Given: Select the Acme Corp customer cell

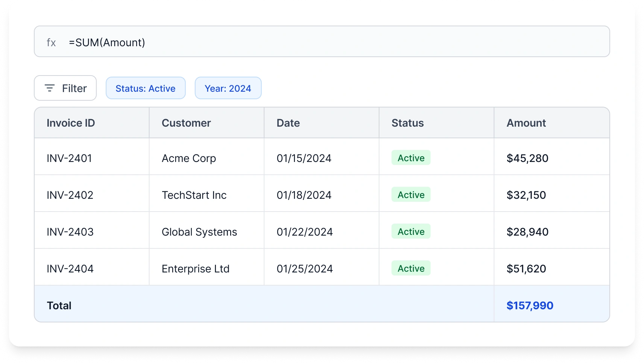Looking at the screenshot, I should tap(207, 157).
